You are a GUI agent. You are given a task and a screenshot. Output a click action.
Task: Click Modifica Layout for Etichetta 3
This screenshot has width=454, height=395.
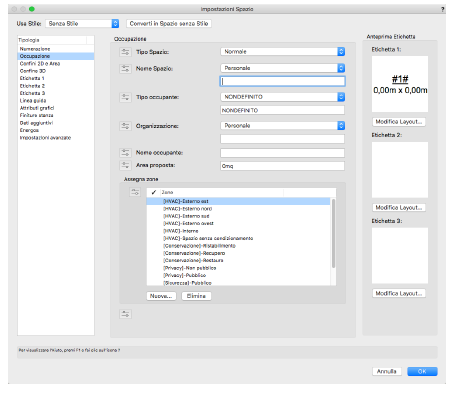pos(399,293)
